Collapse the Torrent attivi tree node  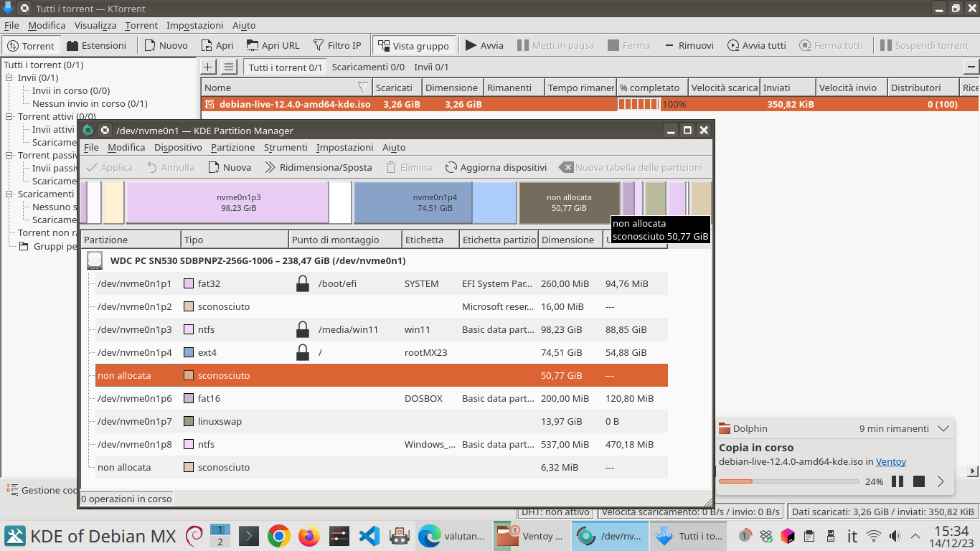pyautogui.click(x=9, y=116)
